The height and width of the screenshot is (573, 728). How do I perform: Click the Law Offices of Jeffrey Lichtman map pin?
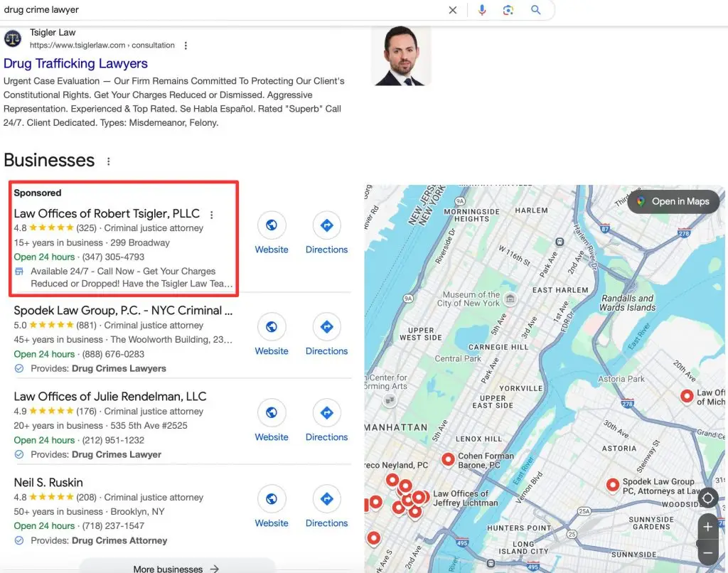click(419, 498)
